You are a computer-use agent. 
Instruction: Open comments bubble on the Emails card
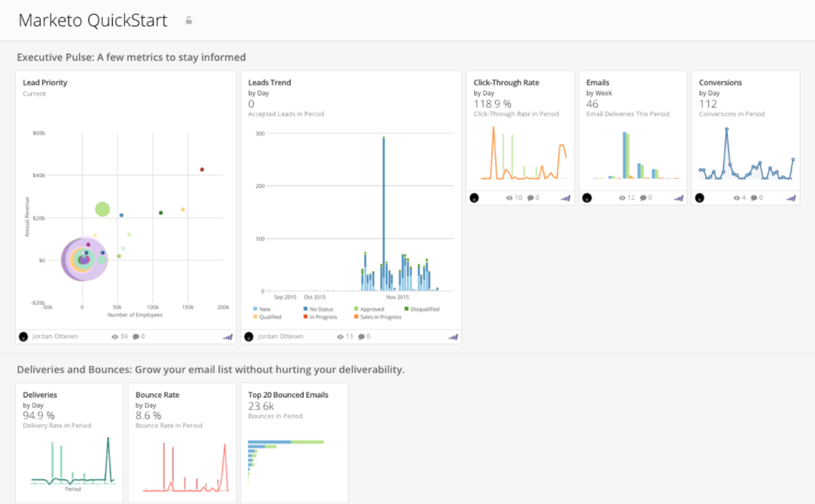(x=643, y=198)
